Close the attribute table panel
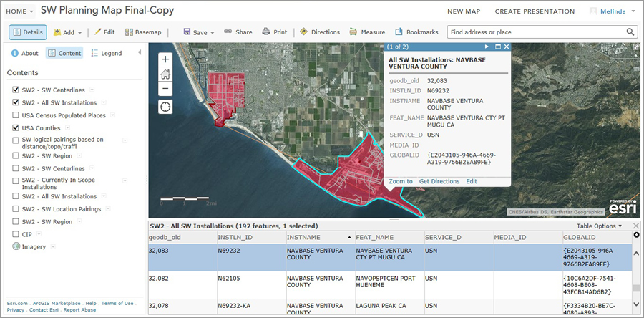The image size is (644, 318). point(636,226)
